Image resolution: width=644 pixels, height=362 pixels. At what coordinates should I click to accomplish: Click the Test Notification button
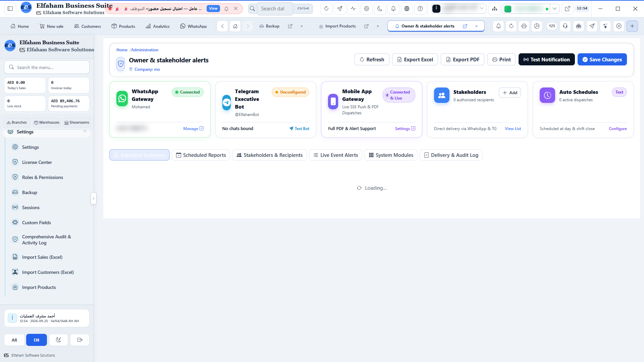546,59
